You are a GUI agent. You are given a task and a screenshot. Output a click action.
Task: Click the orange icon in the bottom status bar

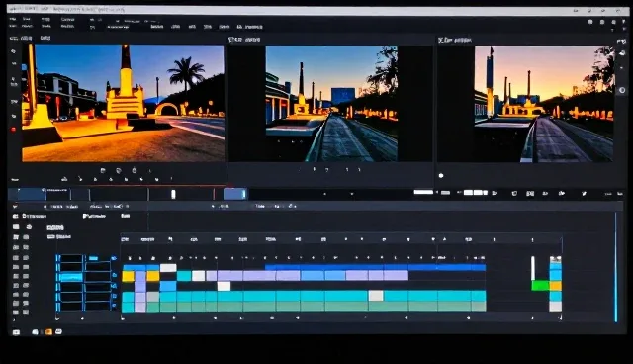48,332
